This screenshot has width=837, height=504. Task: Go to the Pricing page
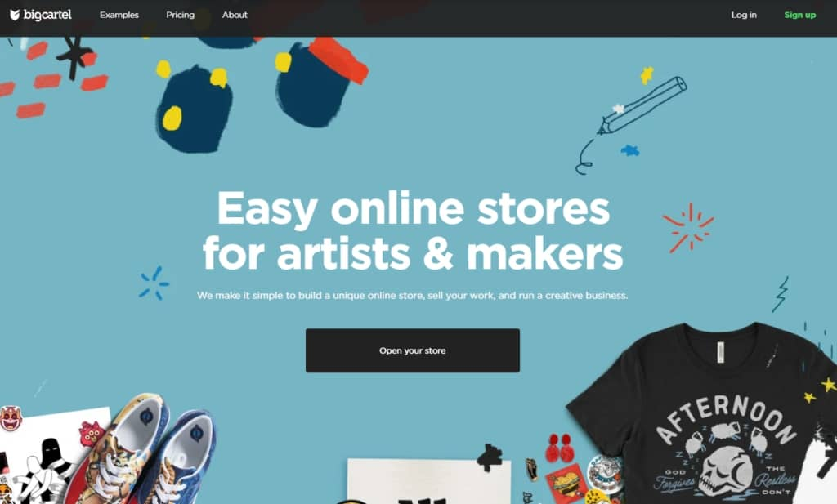180,15
